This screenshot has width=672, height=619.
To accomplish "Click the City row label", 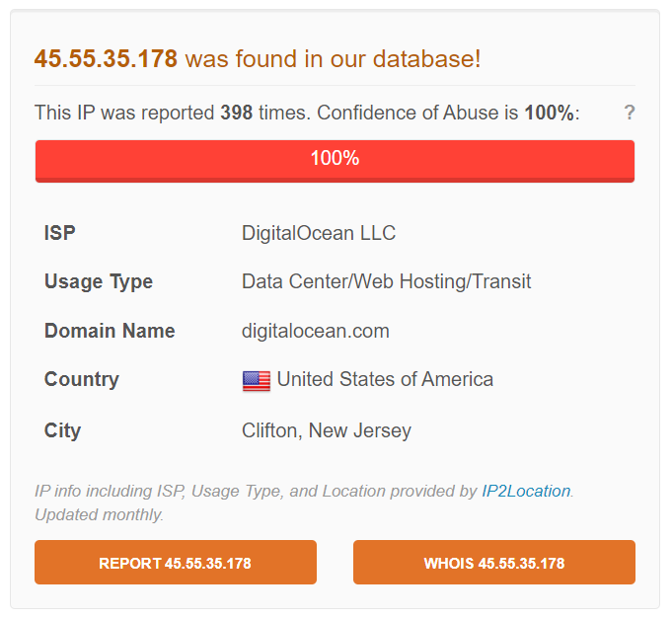I will (62, 430).
